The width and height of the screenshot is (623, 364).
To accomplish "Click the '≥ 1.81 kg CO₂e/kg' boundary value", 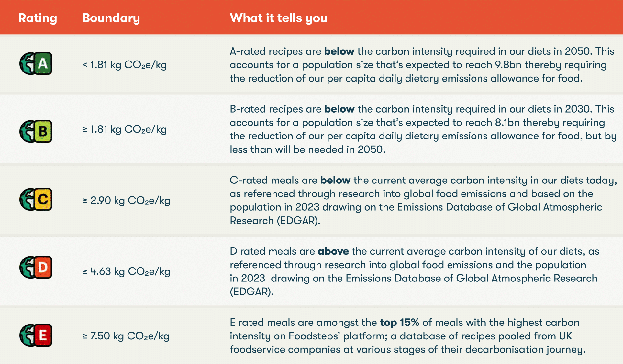I will [x=125, y=129].
